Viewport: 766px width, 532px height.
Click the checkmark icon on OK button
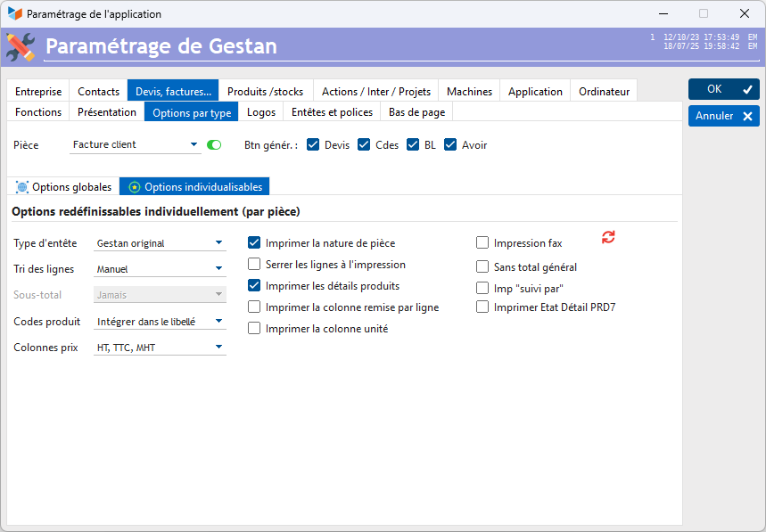(747, 89)
